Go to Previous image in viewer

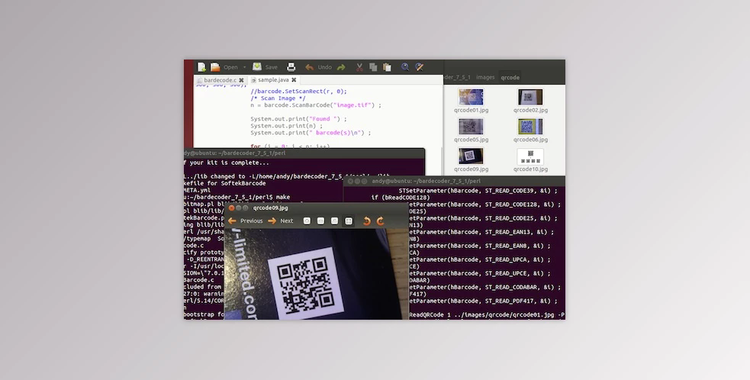tap(245, 221)
